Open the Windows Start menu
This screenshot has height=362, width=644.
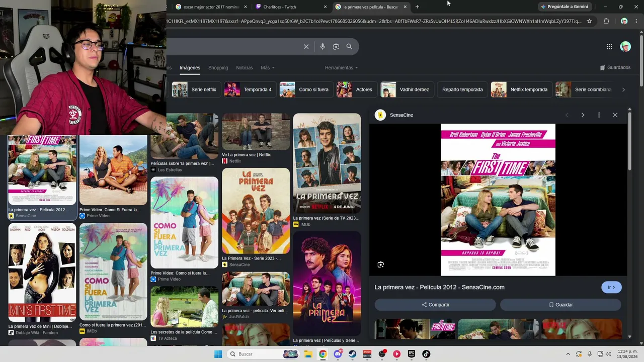coord(218,354)
